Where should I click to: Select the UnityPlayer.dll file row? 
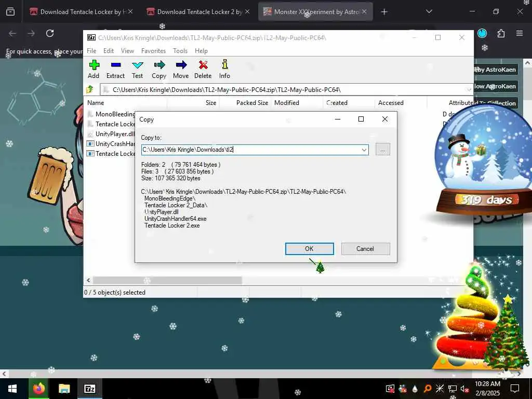click(x=111, y=134)
